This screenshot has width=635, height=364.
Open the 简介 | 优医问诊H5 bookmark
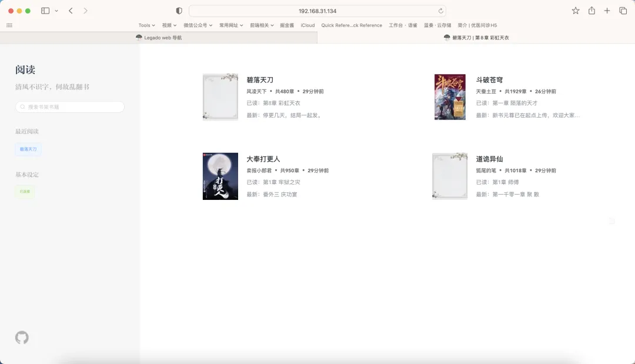click(x=477, y=25)
